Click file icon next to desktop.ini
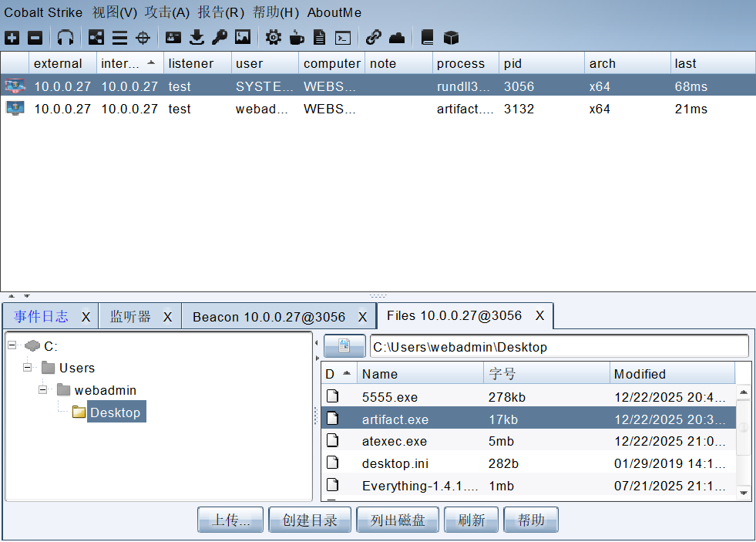 pyautogui.click(x=332, y=463)
